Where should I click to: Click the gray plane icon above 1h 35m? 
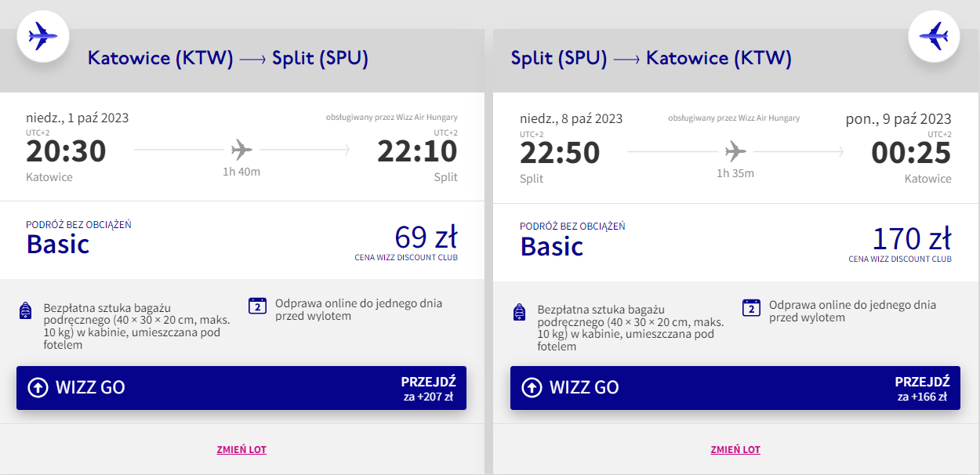735,150
